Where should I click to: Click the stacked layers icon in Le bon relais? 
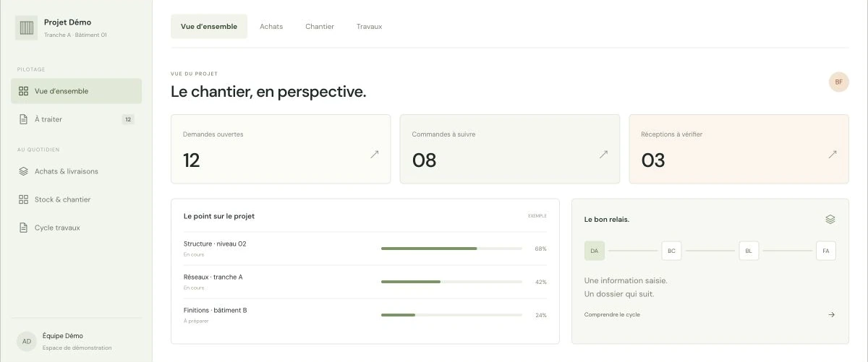pyautogui.click(x=830, y=219)
